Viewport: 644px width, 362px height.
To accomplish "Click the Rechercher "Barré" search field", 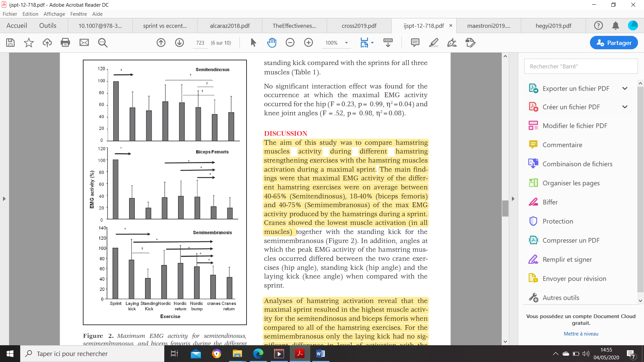I will click(x=581, y=66).
